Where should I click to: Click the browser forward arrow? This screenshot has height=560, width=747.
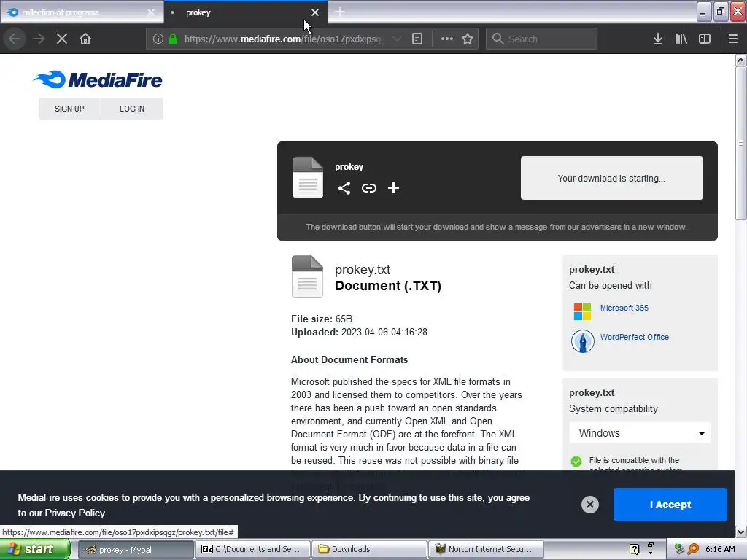[39, 39]
